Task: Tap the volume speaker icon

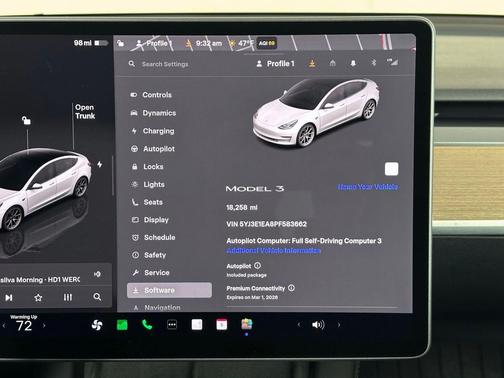Action: click(x=318, y=325)
